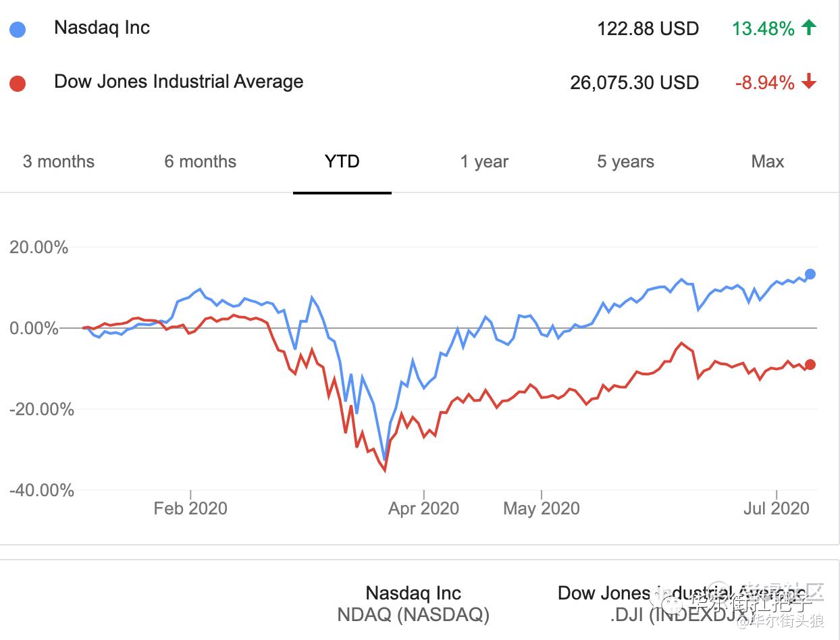Switch chart to 5 years
Viewport: 840px width, 640px height.
[x=625, y=162]
